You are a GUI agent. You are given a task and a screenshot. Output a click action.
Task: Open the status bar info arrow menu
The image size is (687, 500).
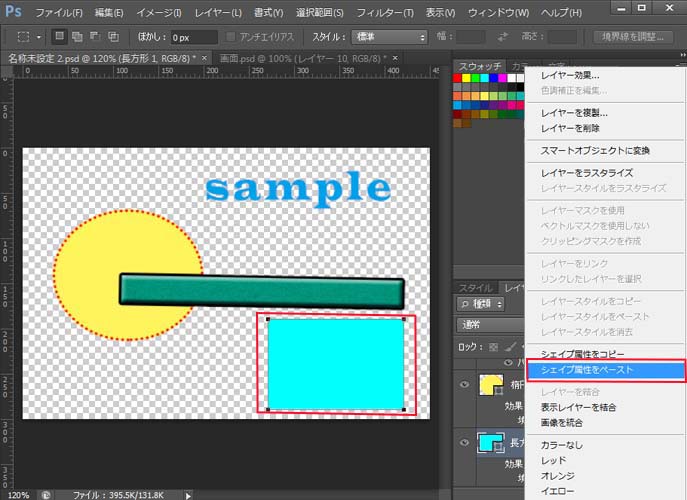click(188, 496)
